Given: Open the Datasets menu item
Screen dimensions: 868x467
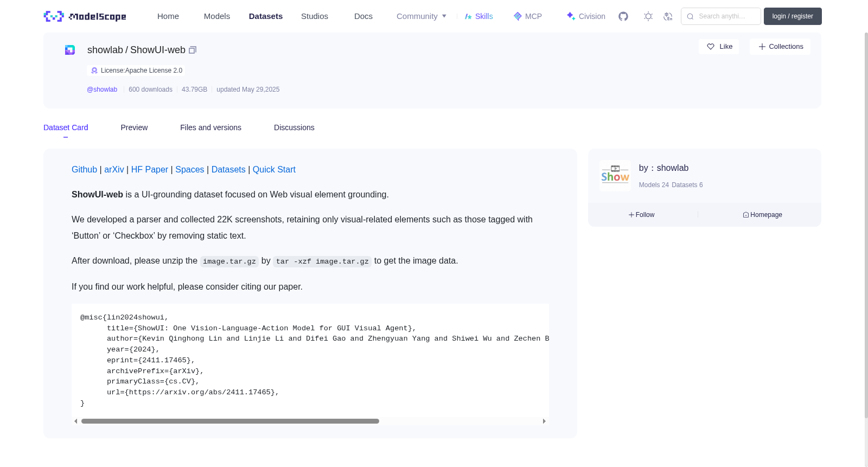Looking at the screenshot, I should [x=266, y=16].
